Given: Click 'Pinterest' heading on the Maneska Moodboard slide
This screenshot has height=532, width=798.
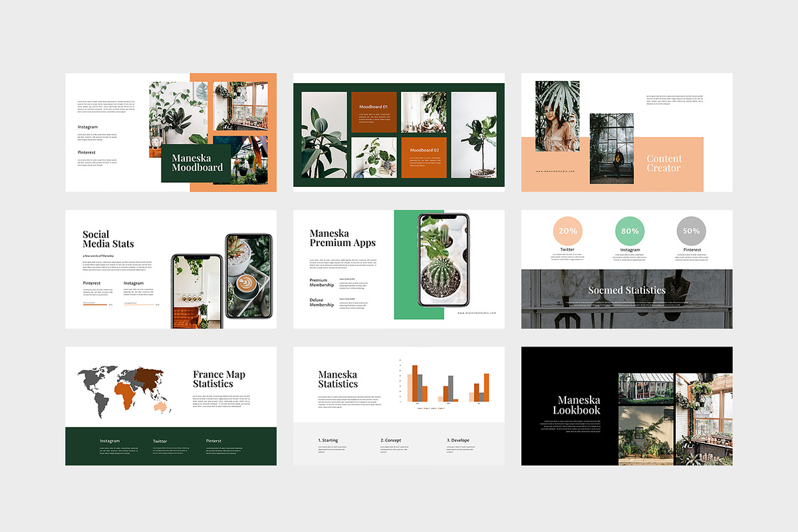Looking at the screenshot, I should (x=87, y=152).
